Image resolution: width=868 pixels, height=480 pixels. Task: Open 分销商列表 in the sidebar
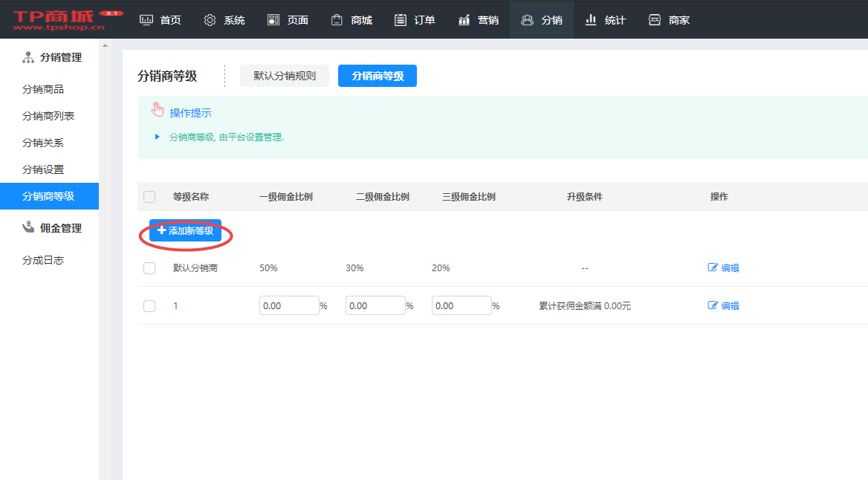[x=48, y=116]
